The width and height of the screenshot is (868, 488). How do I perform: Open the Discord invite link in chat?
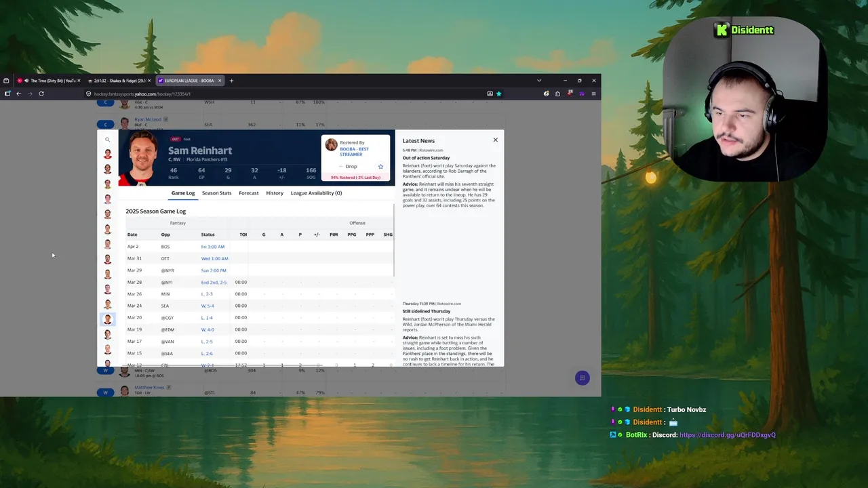727,435
